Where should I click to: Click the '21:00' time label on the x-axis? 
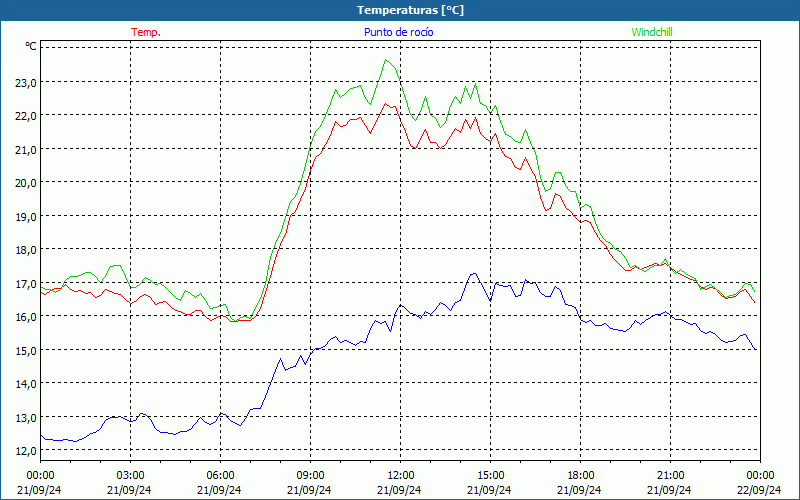670,476
